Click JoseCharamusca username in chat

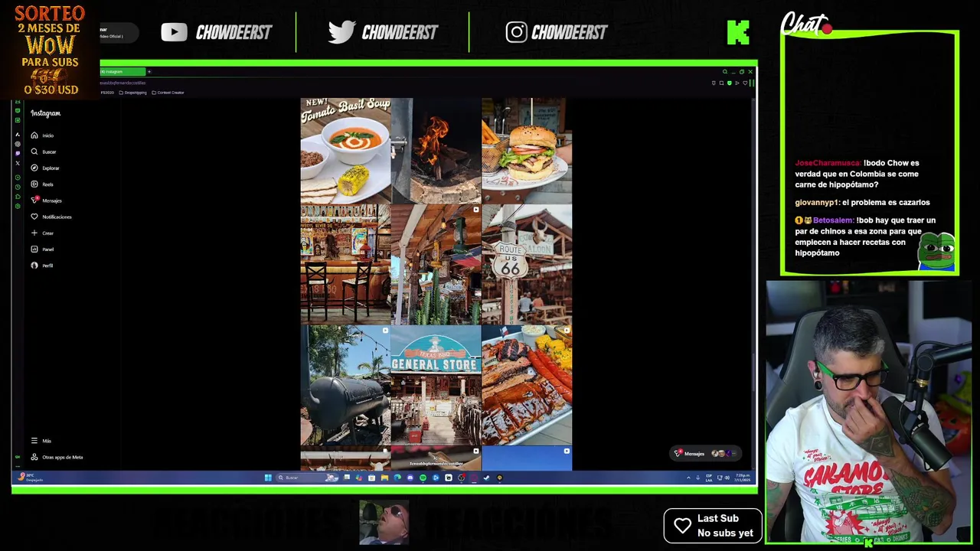828,163
